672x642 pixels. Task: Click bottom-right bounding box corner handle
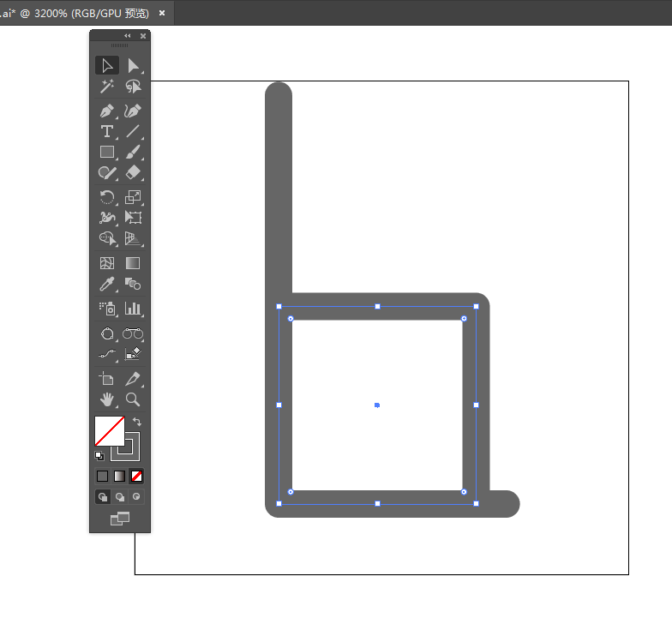(x=477, y=504)
